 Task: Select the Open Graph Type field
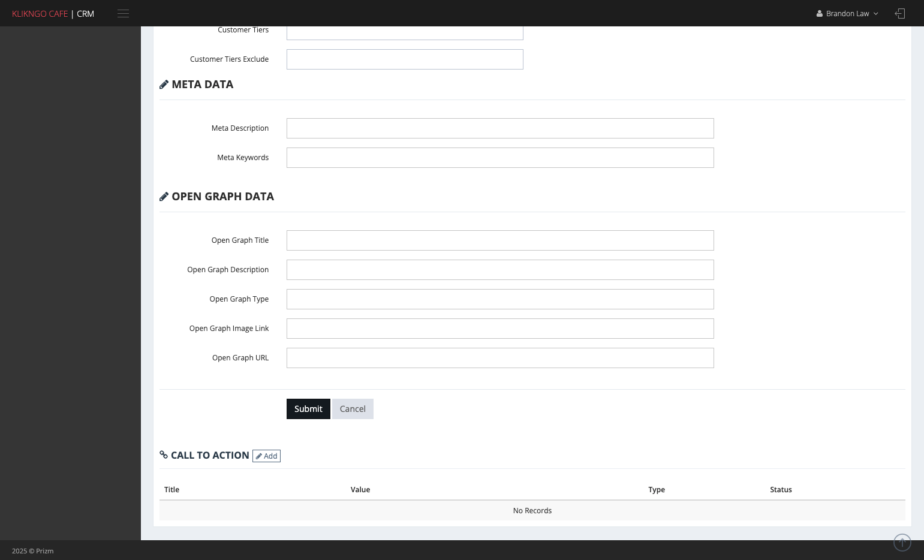pos(500,299)
